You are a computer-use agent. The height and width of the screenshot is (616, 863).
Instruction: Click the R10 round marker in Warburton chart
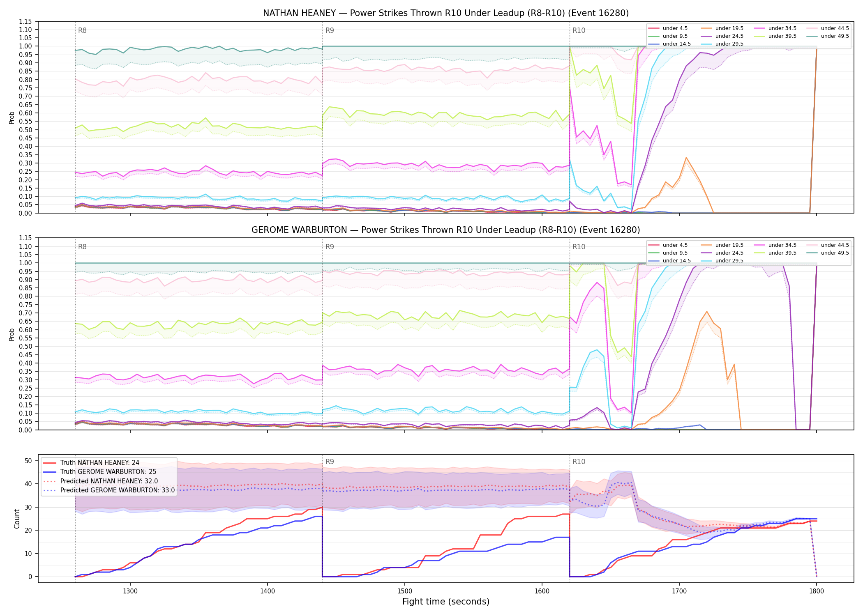point(579,247)
